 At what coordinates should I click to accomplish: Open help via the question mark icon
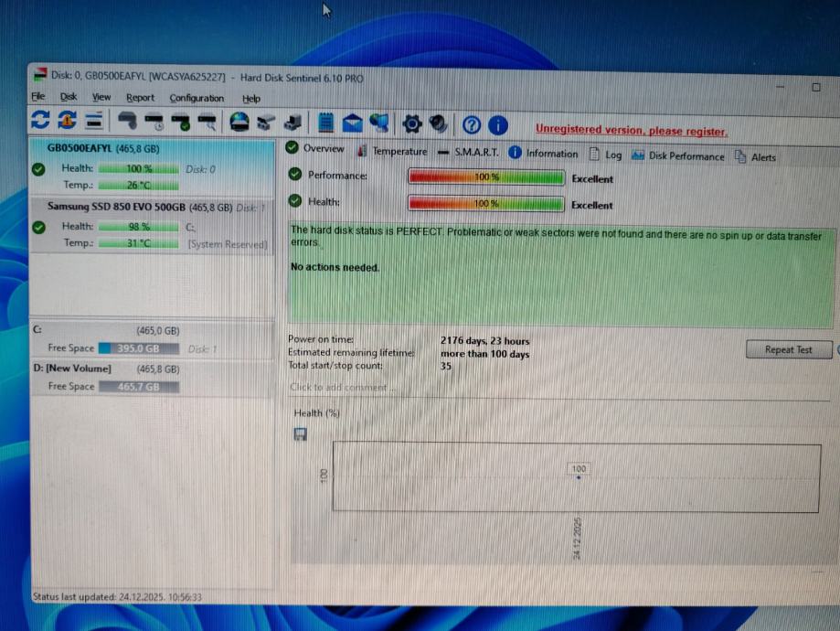[x=472, y=125]
